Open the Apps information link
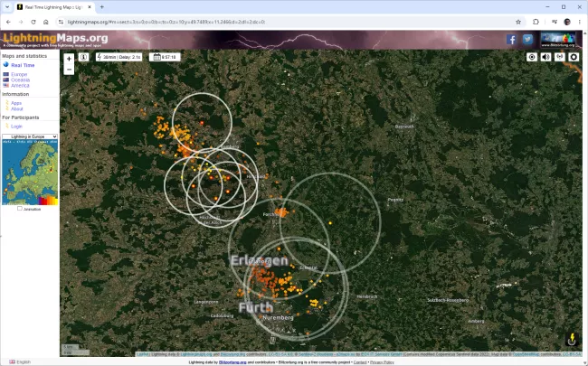Image resolution: width=588 pixels, height=366 pixels. click(16, 103)
